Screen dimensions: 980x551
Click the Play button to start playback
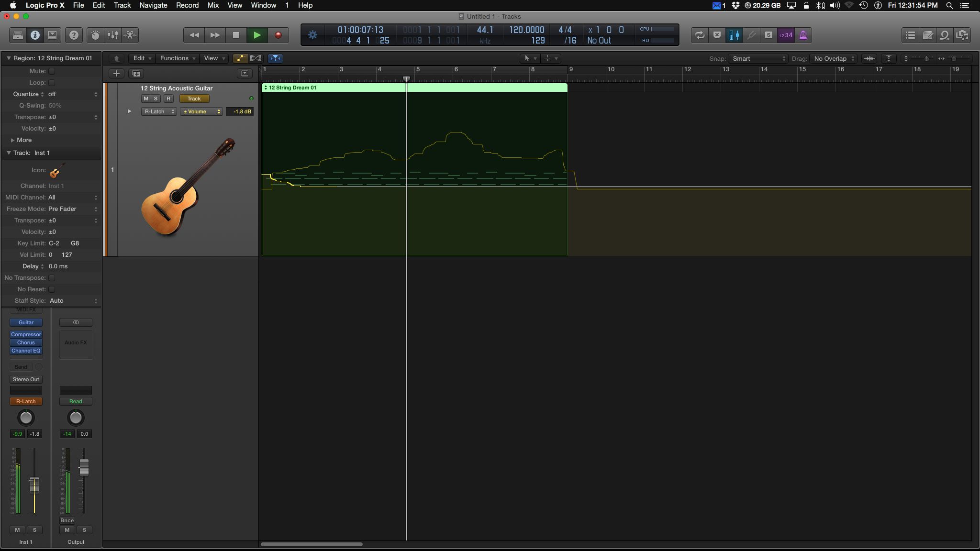click(x=256, y=35)
